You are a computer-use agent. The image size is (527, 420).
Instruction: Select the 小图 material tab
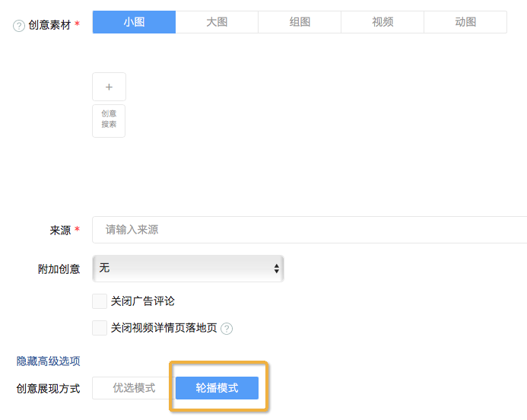134,22
